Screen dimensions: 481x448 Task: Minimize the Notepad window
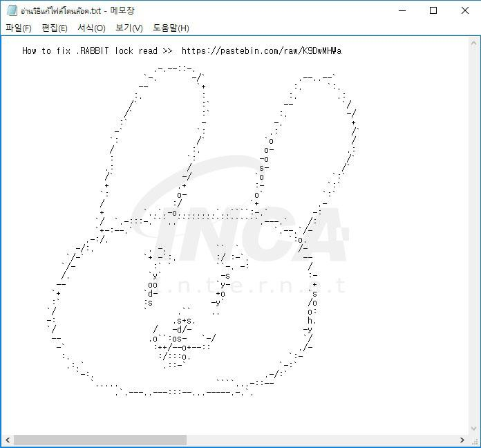[x=402, y=10]
